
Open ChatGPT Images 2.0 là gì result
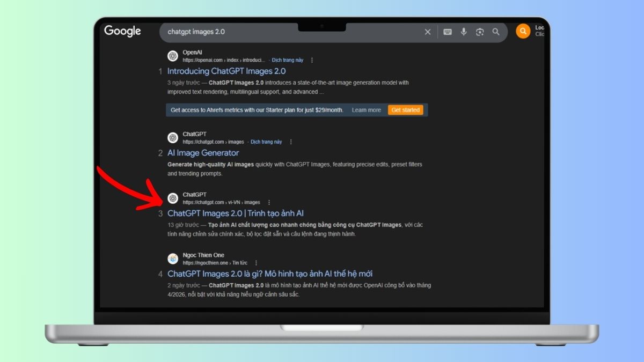270,274
